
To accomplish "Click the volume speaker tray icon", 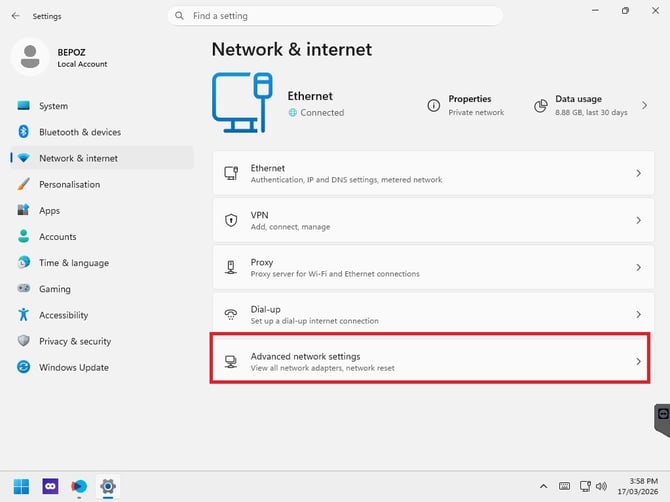I will 601,486.
